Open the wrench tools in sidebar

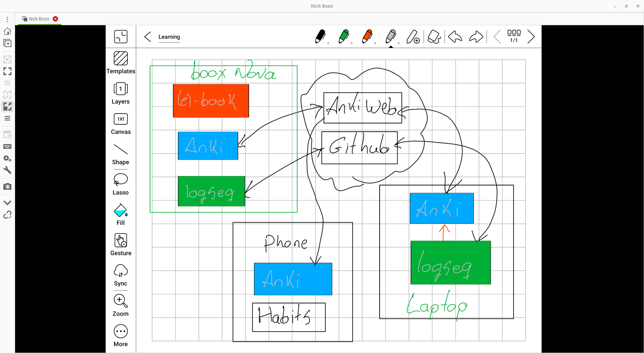tap(7, 170)
